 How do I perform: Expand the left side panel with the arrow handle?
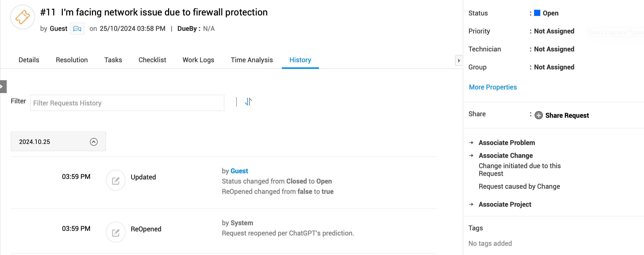click(x=3, y=87)
